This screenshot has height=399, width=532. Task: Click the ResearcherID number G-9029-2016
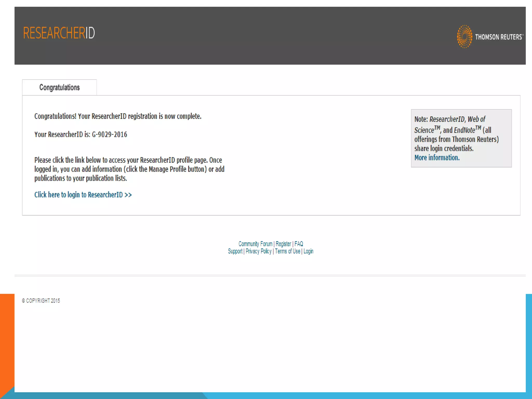tap(109, 135)
